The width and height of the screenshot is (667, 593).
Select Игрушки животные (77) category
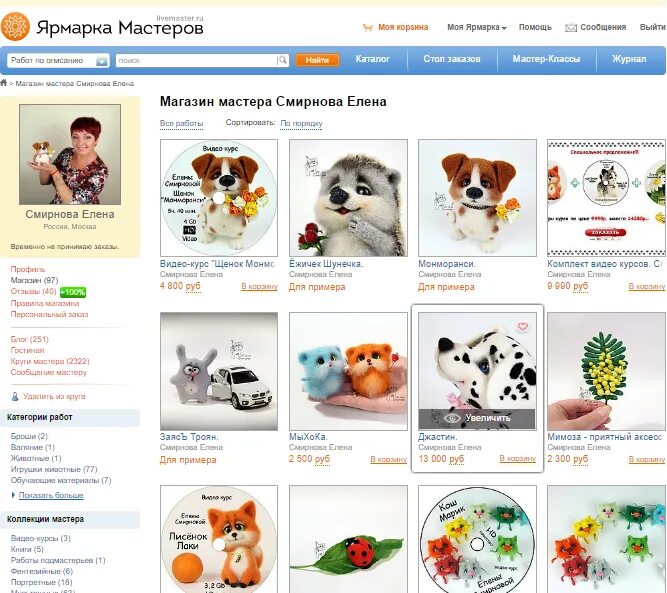pos(54,469)
